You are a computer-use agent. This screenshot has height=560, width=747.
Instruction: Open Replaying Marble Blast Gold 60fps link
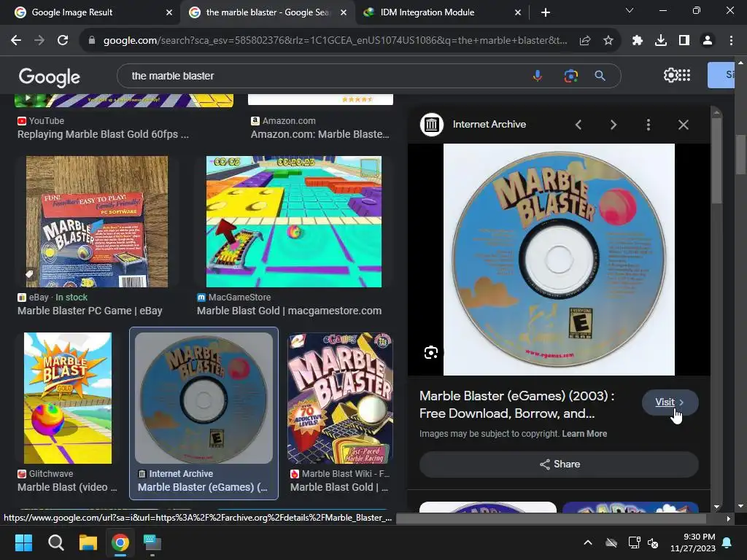pyautogui.click(x=103, y=135)
